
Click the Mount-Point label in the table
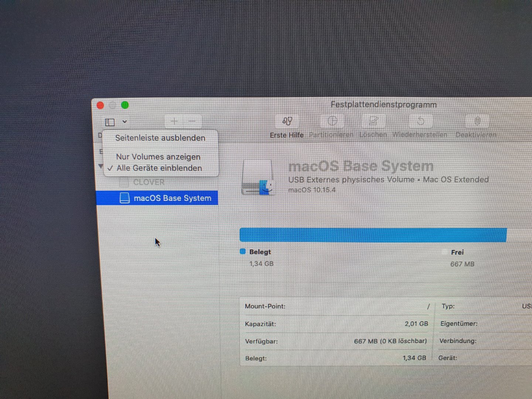tap(265, 306)
